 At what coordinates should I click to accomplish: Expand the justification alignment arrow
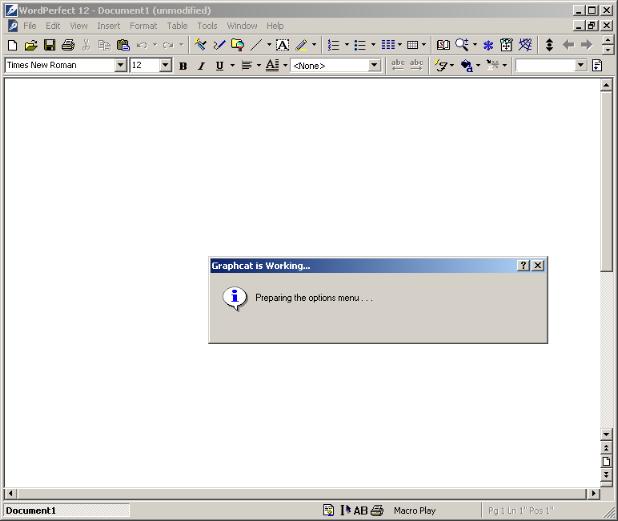point(259,65)
